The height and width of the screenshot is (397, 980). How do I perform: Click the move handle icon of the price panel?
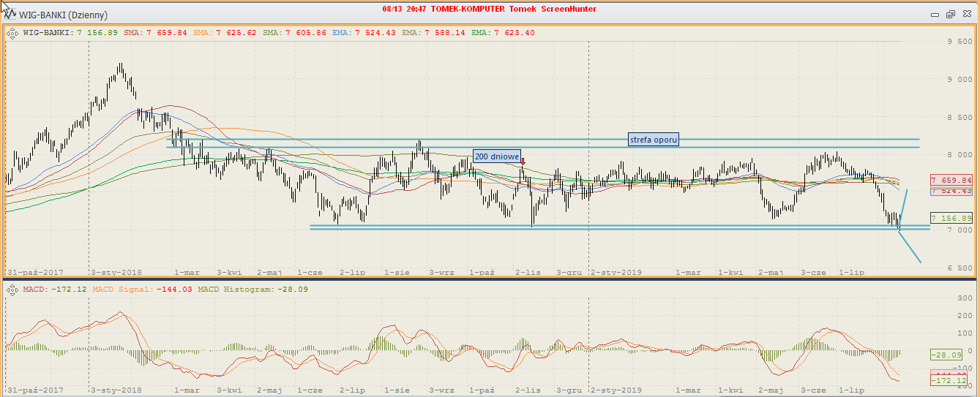pos(12,33)
